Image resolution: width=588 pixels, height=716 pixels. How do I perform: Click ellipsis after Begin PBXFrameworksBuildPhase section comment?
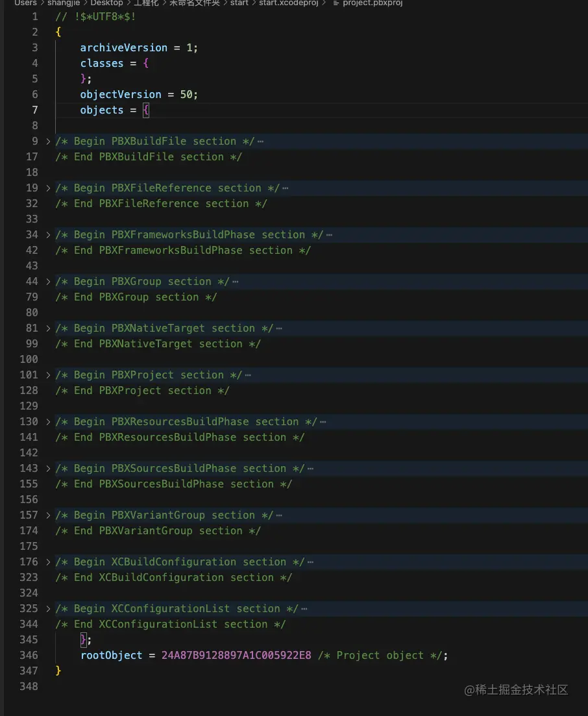point(329,235)
